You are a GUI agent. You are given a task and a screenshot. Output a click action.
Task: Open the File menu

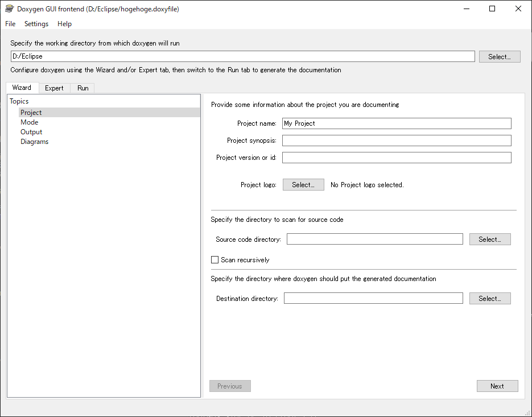pos(10,24)
